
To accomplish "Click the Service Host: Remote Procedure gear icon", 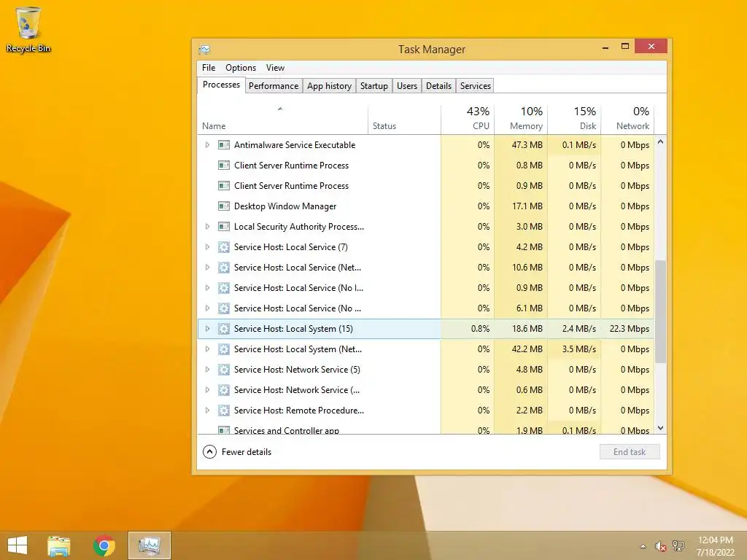I will [223, 411].
